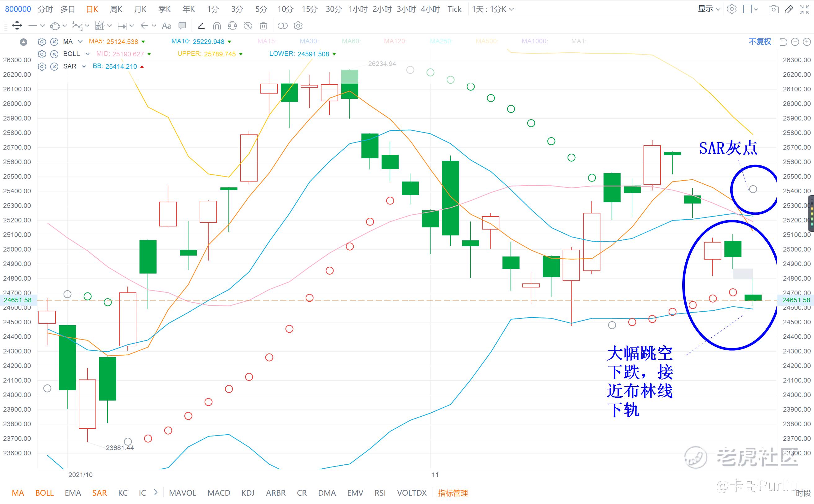Image resolution: width=814 pixels, height=504 pixels.
Task: Click the text annotation Aa tool
Action: point(166,26)
